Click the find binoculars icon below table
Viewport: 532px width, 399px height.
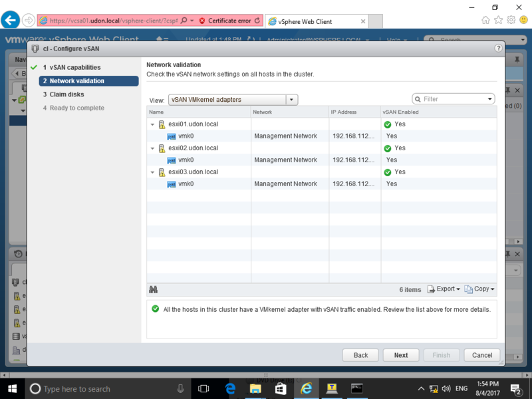tap(154, 289)
